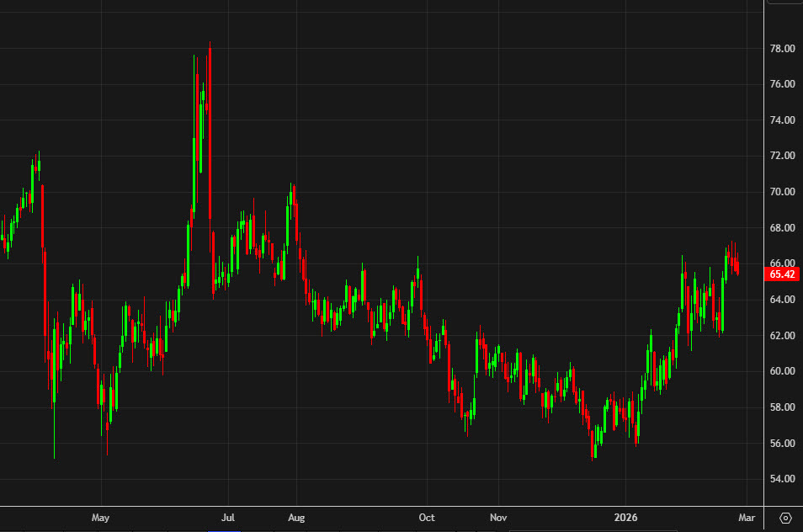Click the Mar label on the time axis
Viewport: 803px width, 532px height.
tap(747, 518)
